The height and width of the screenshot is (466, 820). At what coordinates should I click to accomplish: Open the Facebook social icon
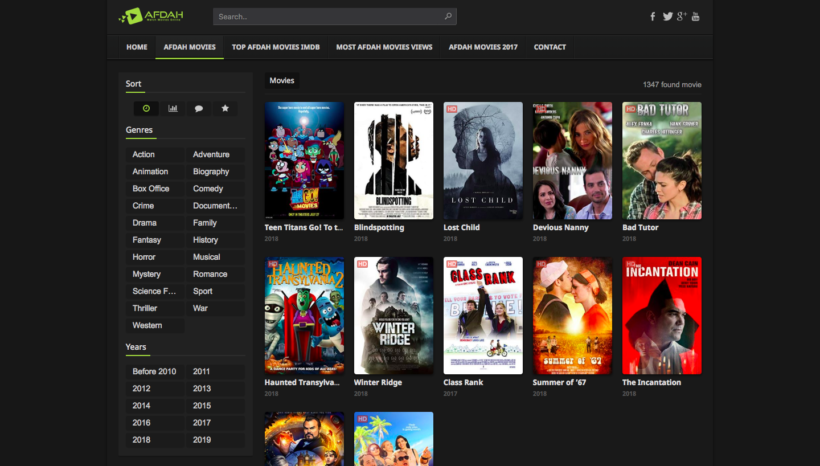tap(653, 16)
